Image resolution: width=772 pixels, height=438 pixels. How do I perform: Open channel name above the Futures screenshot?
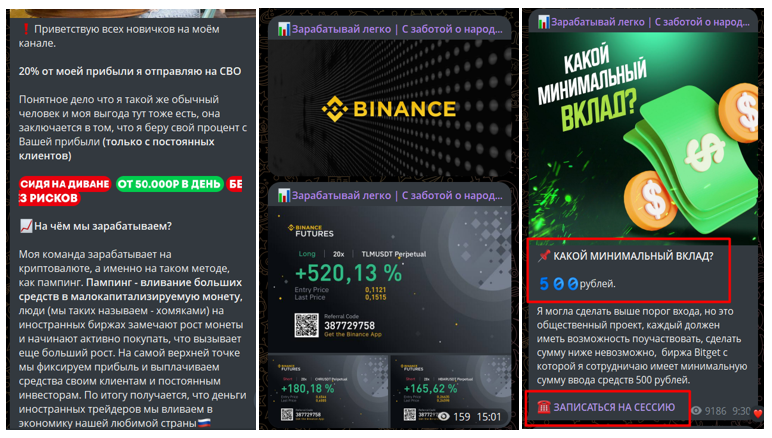397,195
